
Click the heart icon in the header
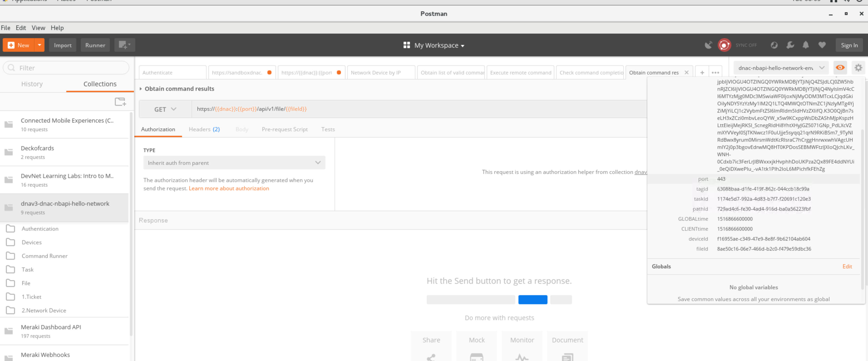(822, 45)
